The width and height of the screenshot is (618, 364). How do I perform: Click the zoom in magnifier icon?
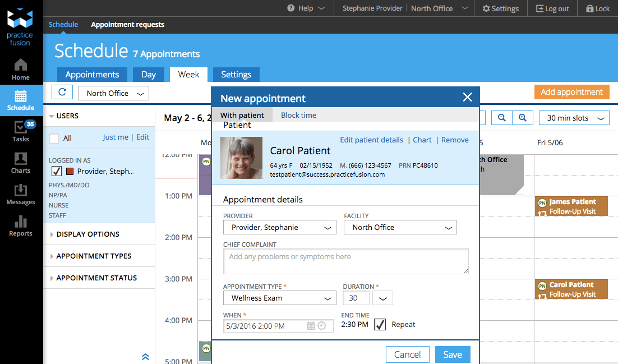[522, 118]
